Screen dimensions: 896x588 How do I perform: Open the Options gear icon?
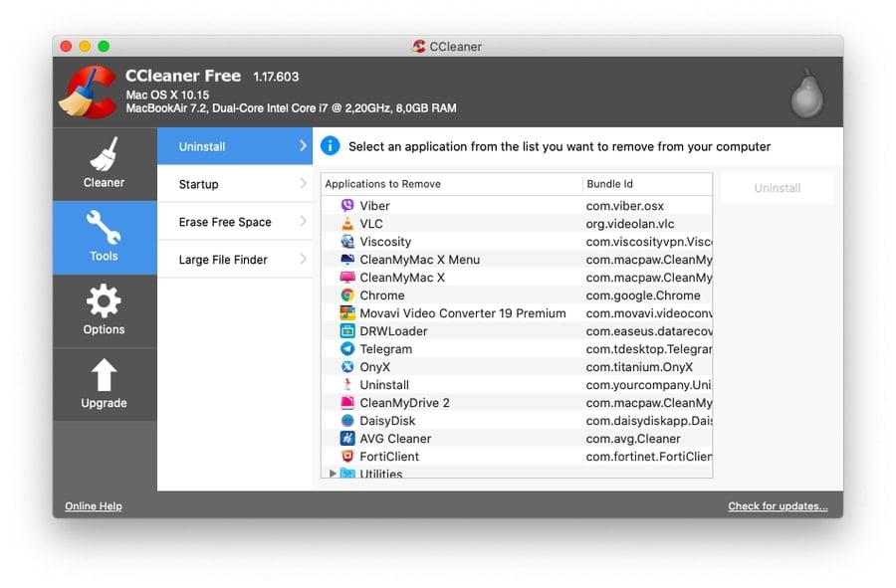coord(104,300)
